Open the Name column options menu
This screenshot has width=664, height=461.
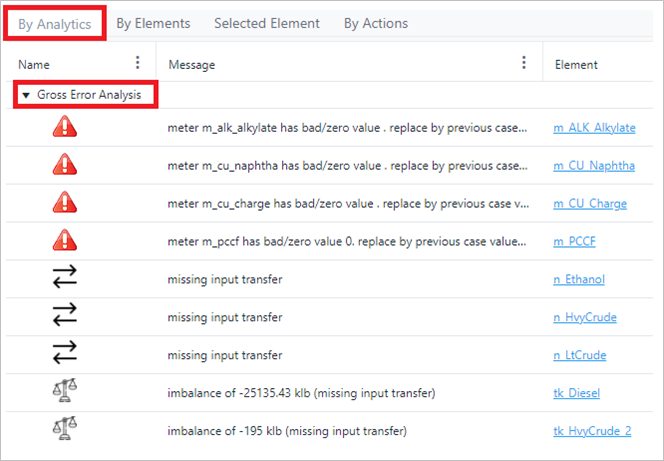[138, 64]
